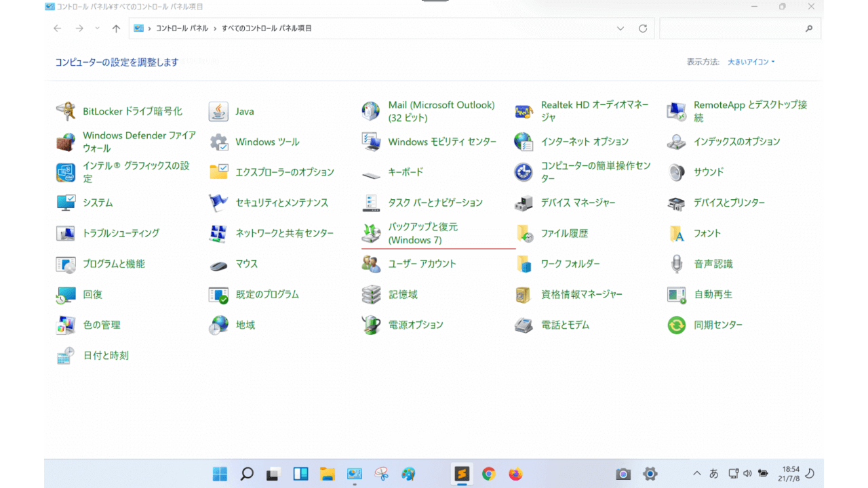The height and width of the screenshot is (488, 868).
Task: Open the セキュリティとメンテナンス flag icon
Action: (218, 203)
